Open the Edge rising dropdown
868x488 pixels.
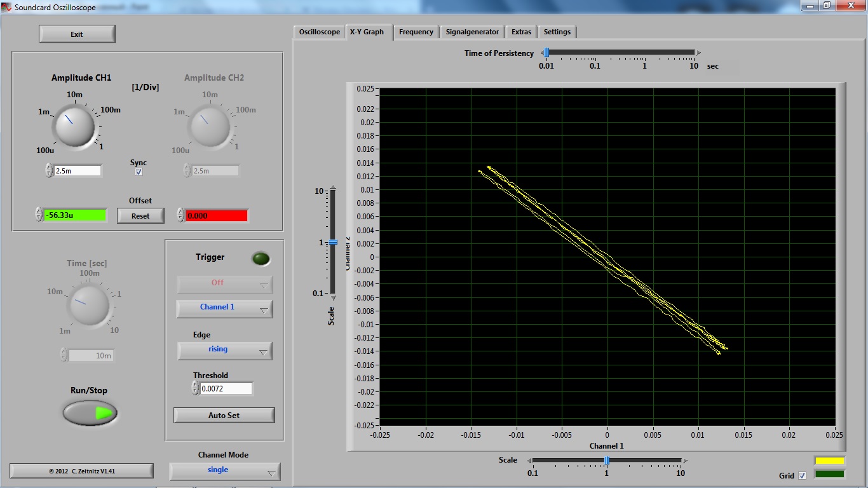point(224,350)
